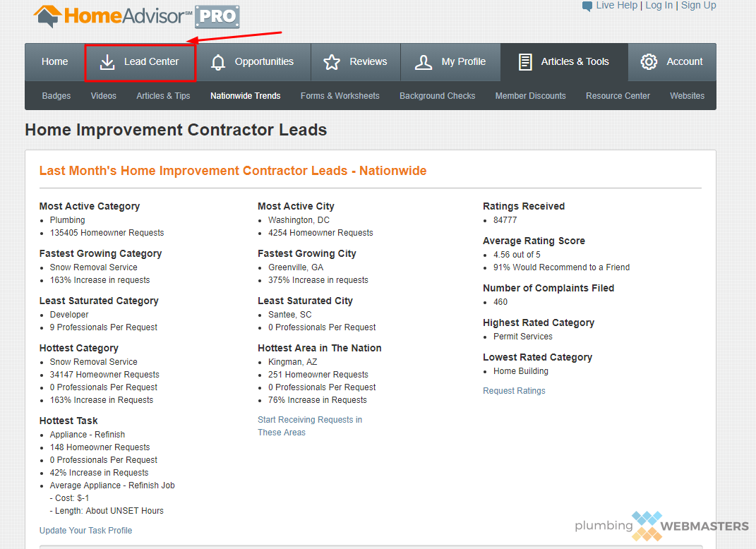
Task: Click 9 Professionals Per Request text
Action: (x=104, y=327)
